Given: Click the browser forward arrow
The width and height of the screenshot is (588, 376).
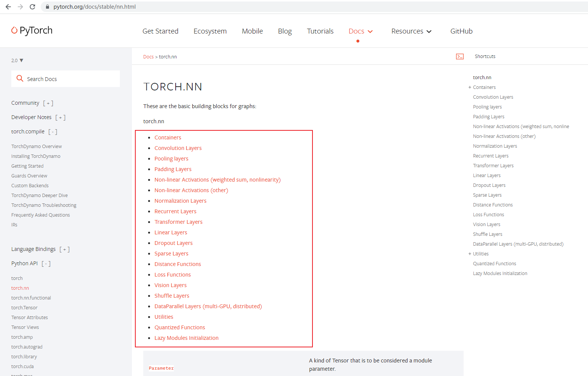Looking at the screenshot, I should (x=20, y=7).
